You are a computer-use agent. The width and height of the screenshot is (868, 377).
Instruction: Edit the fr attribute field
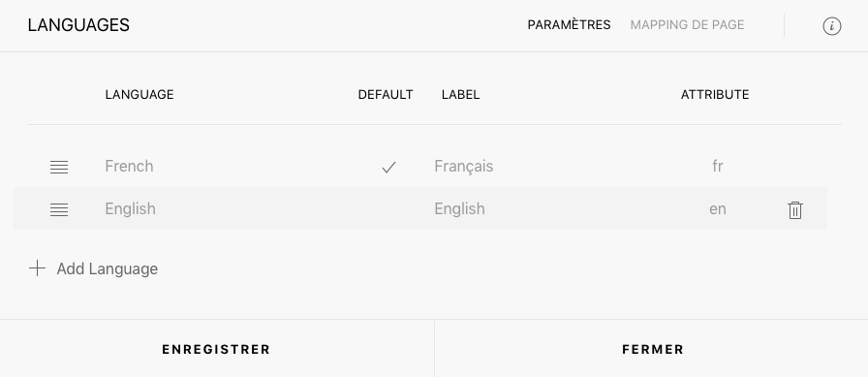pyautogui.click(x=718, y=166)
